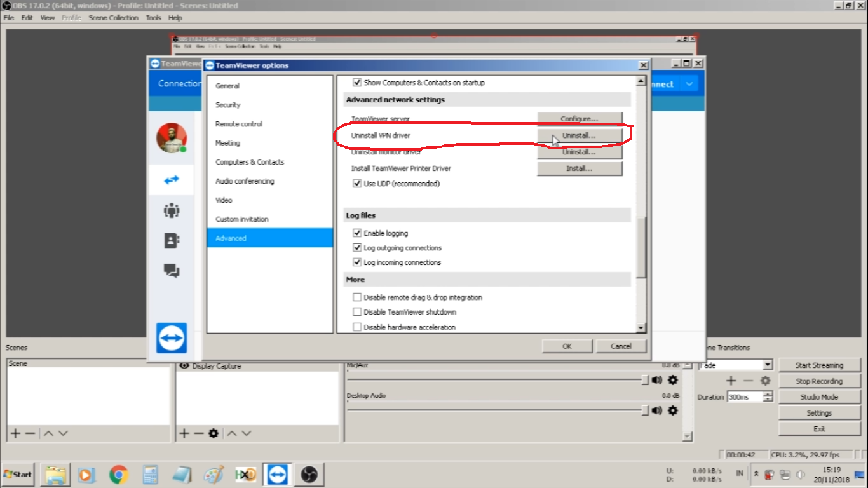Click Cancel in TeamViewer options
868x488 pixels.
[x=621, y=346]
